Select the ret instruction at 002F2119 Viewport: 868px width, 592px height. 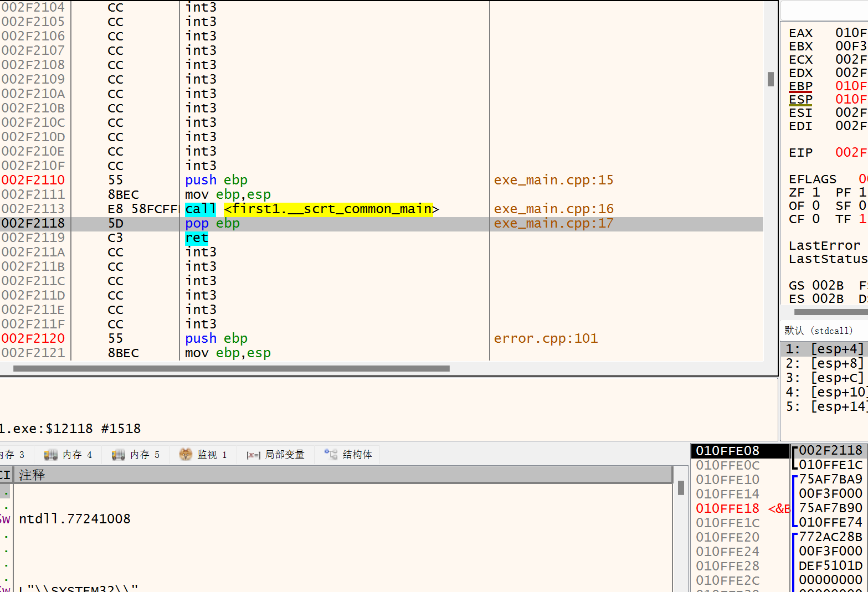point(197,238)
